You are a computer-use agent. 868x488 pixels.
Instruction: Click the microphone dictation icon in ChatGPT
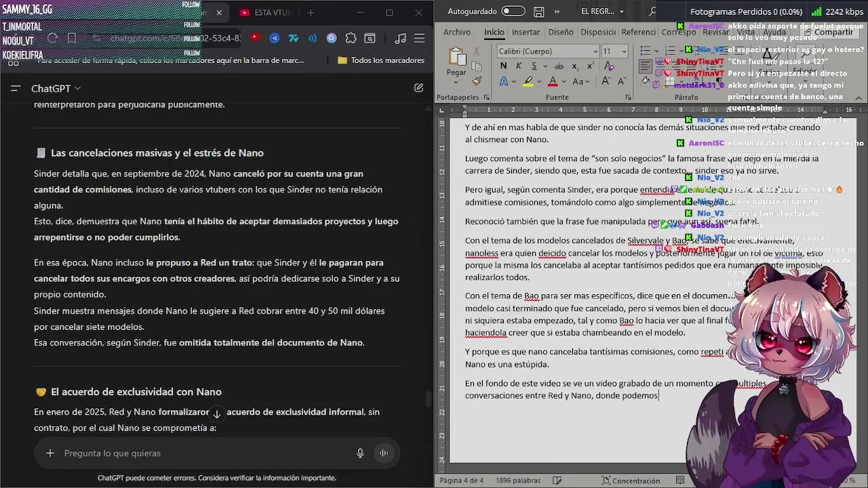pos(360,453)
